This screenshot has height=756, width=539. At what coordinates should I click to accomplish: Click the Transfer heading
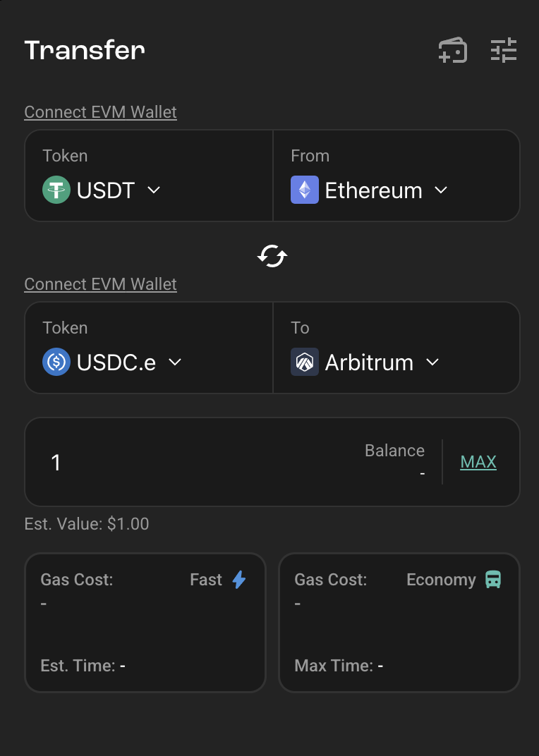[x=85, y=50]
